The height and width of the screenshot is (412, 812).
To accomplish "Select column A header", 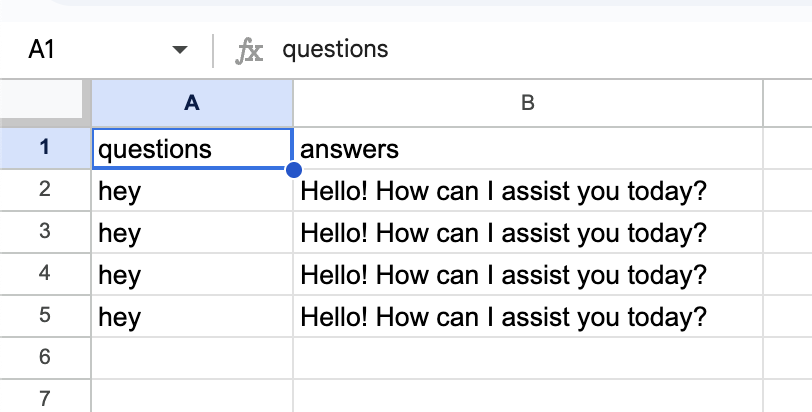I will (x=192, y=102).
